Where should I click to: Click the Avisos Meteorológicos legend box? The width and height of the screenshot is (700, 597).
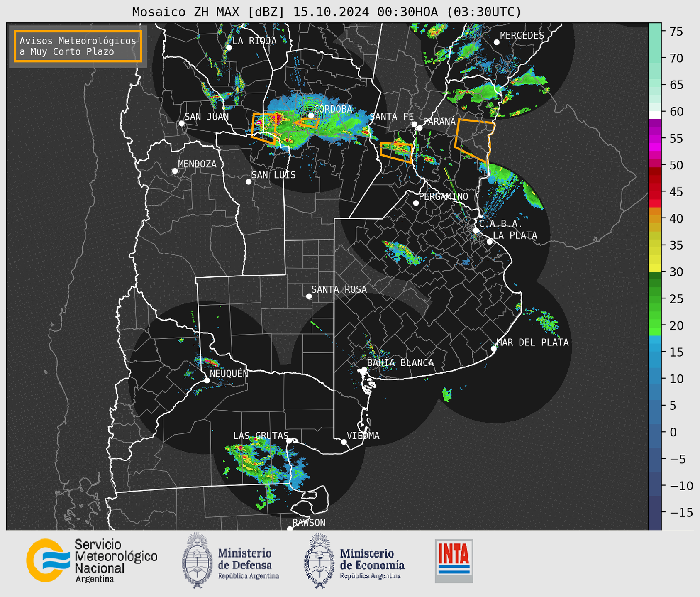click(78, 46)
